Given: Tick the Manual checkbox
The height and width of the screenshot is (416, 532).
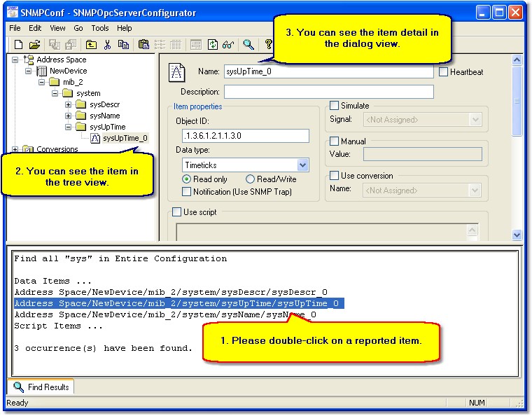Looking at the screenshot, I should tap(334, 141).
